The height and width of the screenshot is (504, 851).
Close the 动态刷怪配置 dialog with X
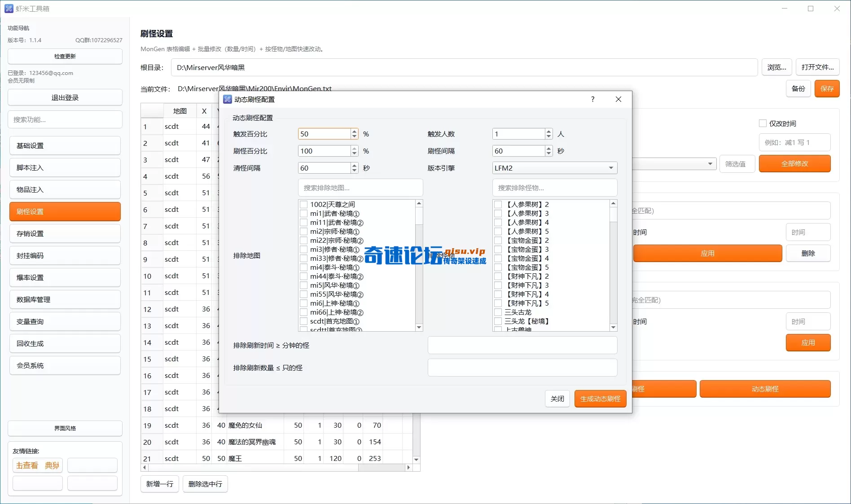(x=618, y=99)
